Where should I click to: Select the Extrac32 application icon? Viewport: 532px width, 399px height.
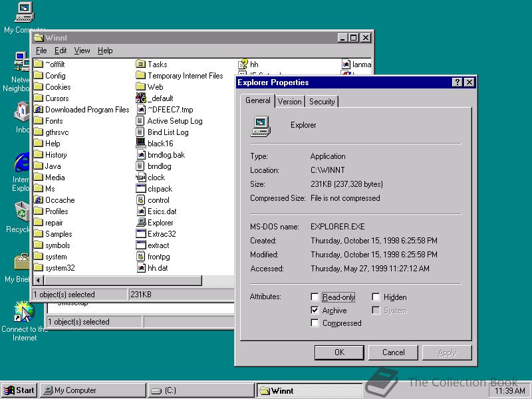[141, 234]
